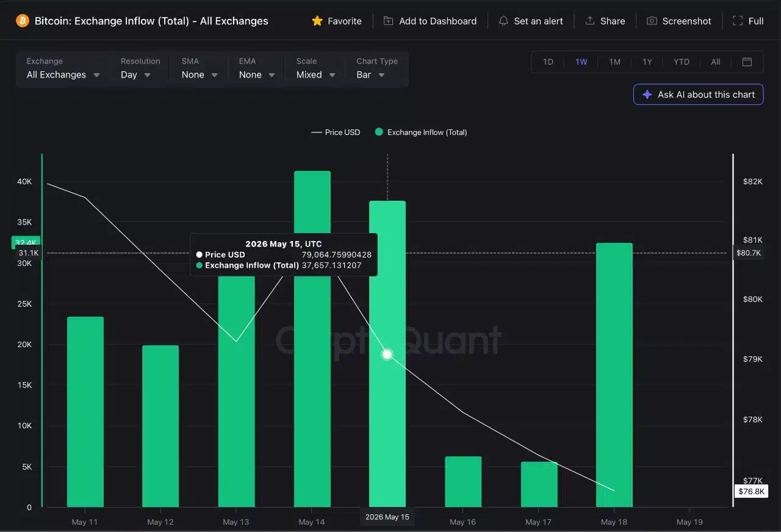Select the 1D time range tab
This screenshot has width=781, height=532.
point(548,62)
